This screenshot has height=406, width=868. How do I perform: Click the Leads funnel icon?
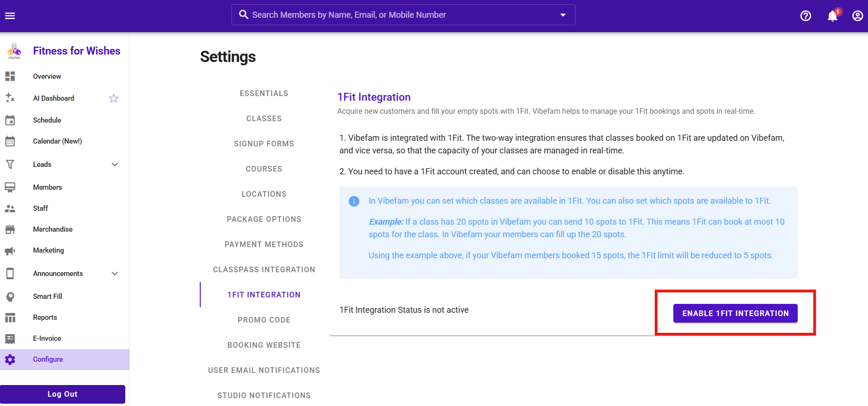pos(10,164)
